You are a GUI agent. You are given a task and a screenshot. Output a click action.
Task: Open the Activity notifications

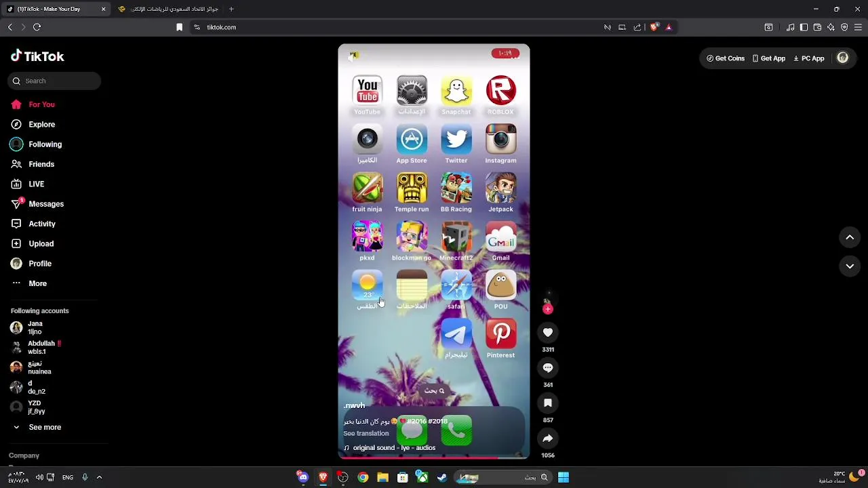tap(33, 224)
